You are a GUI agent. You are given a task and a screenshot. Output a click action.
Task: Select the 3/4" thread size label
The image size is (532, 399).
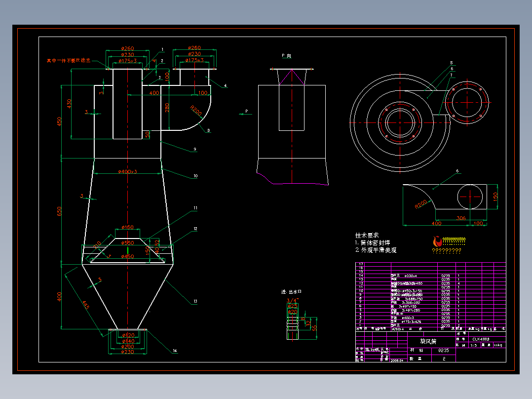click(292, 301)
